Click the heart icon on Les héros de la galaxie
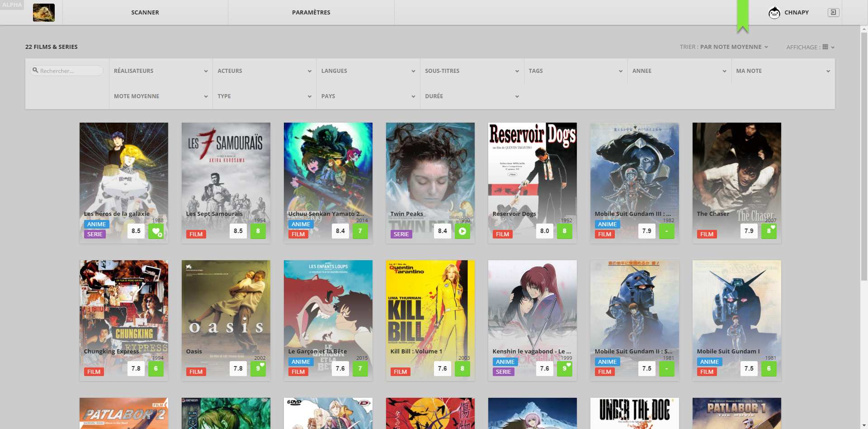Image resolution: width=868 pixels, height=429 pixels. pyautogui.click(x=156, y=231)
